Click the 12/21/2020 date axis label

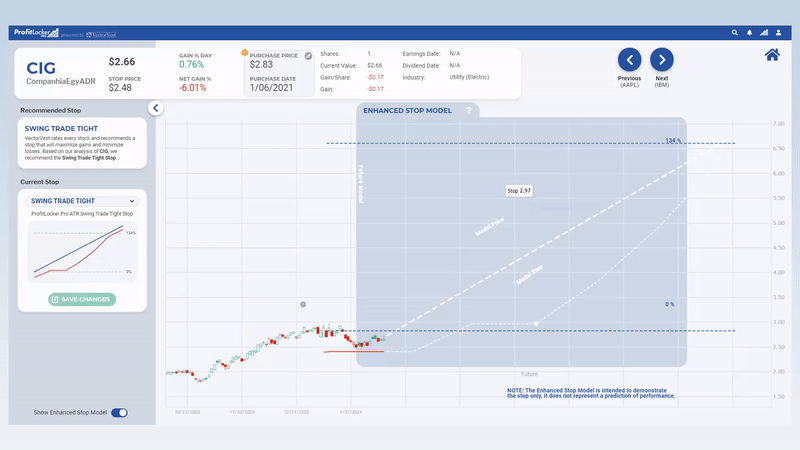pyautogui.click(x=296, y=412)
